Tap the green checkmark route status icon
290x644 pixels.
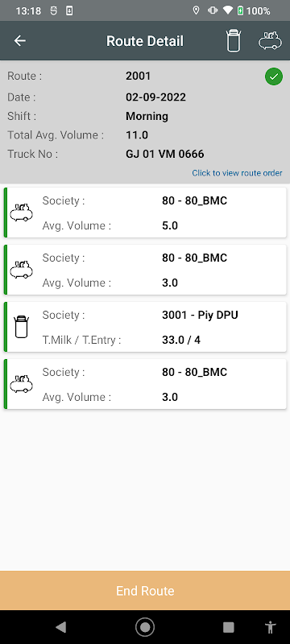point(274,76)
